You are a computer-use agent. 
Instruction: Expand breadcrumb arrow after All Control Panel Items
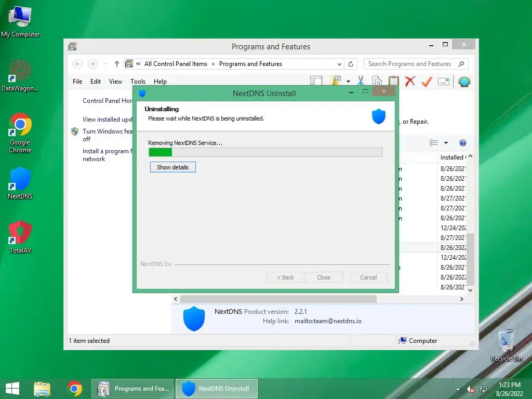214,64
